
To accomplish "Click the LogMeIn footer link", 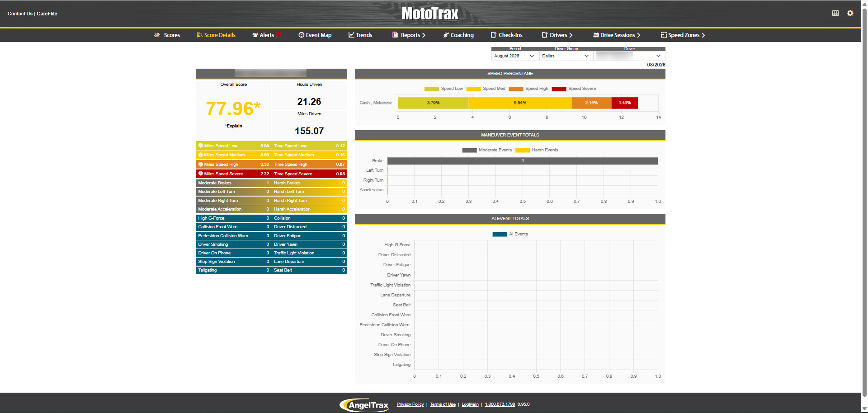I will tap(470, 404).
